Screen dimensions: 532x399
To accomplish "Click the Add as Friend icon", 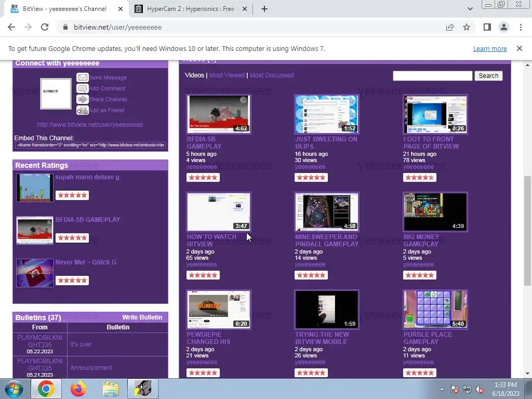I will pyautogui.click(x=83, y=110).
